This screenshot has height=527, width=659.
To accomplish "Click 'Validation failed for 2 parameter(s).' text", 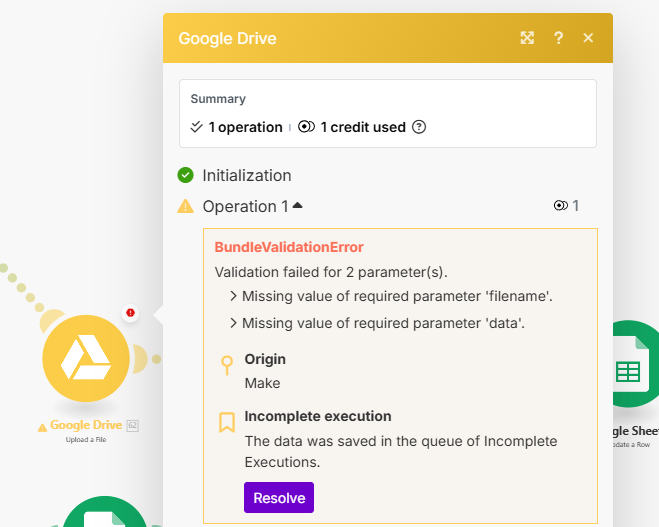I will pos(331,272).
